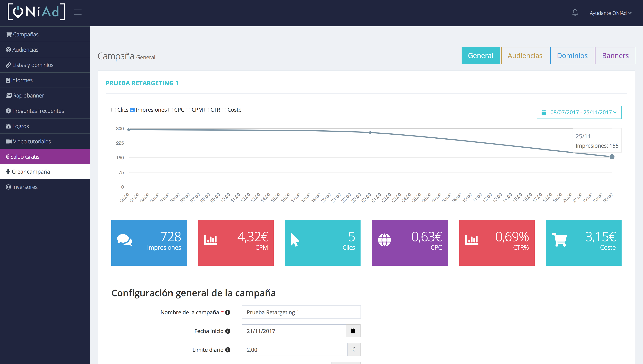Screen dimensions: 643x364
Task: Enable the CPM chart checkbox
Action: pos(188,110)
